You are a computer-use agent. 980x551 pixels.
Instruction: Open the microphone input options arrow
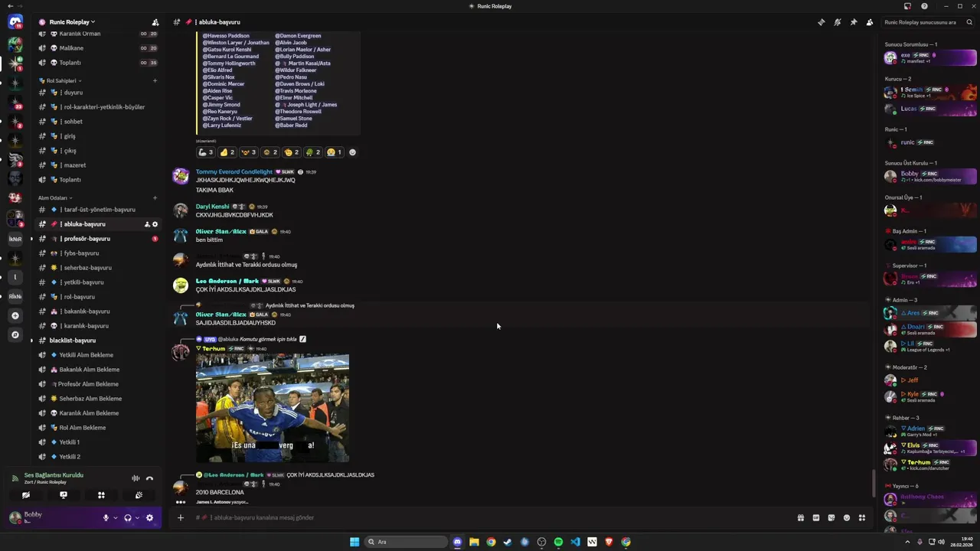(x=116, y=518)
